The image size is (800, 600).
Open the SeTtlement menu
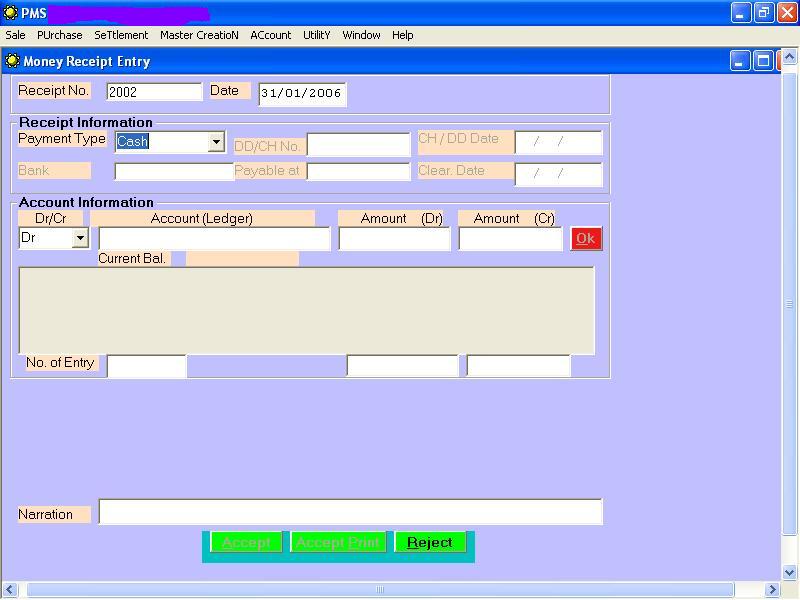click(121, 35)
